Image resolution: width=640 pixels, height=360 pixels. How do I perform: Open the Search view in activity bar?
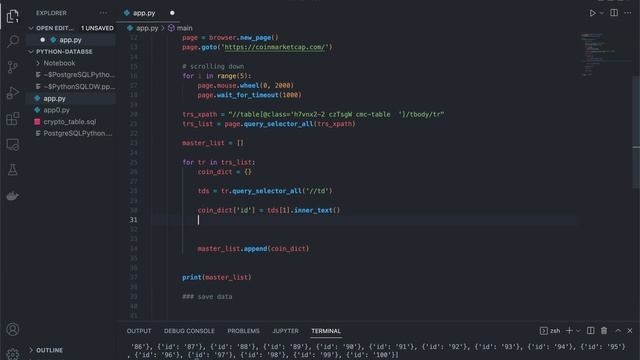click(x=13, y=41)
